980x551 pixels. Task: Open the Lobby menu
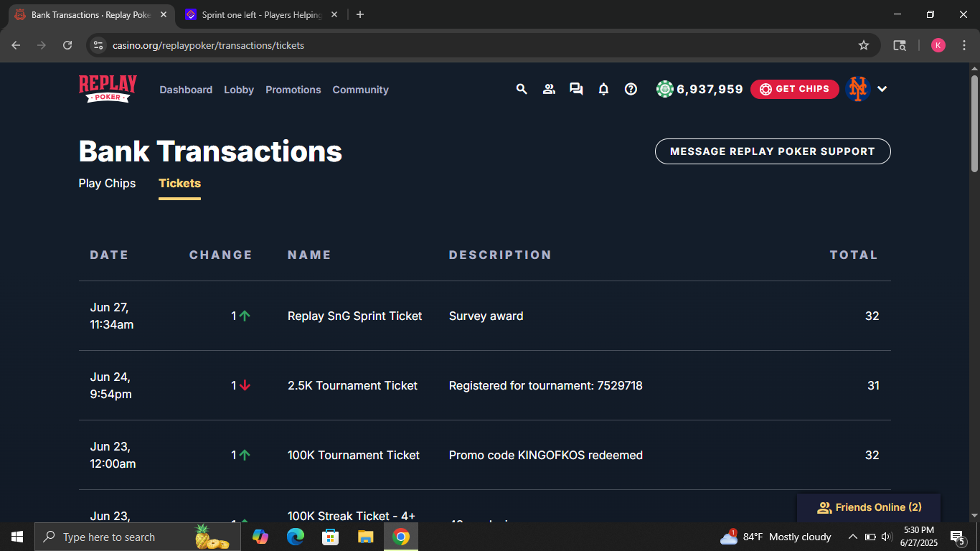click(x=239, y=90)
